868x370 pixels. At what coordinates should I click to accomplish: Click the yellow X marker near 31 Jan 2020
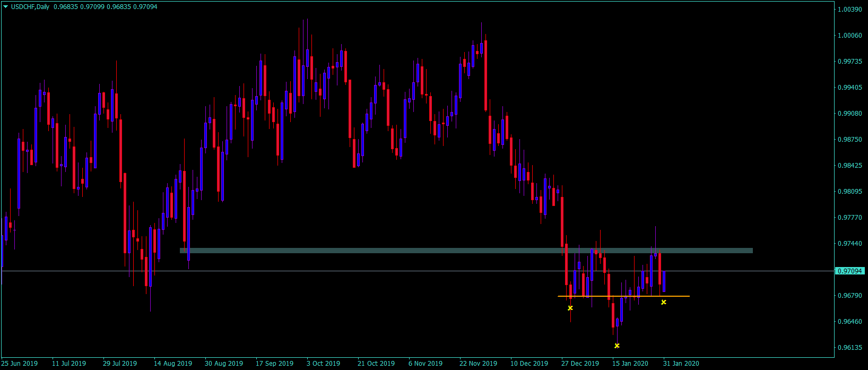[x=664, y=302]
